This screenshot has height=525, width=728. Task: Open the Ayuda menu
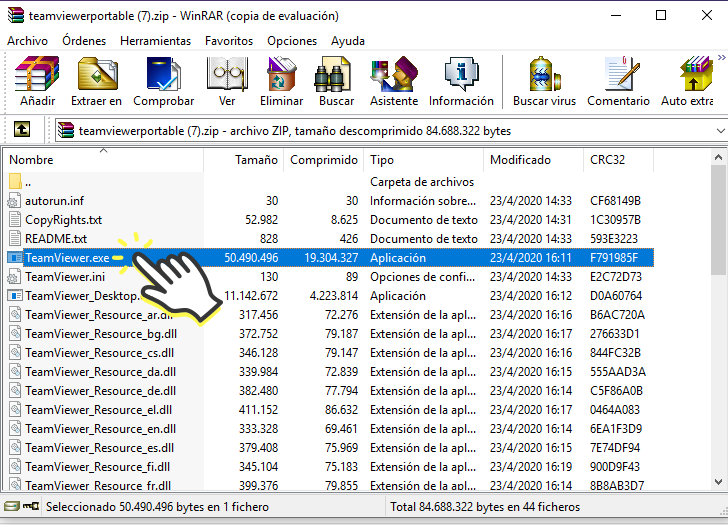click(348, 41)
